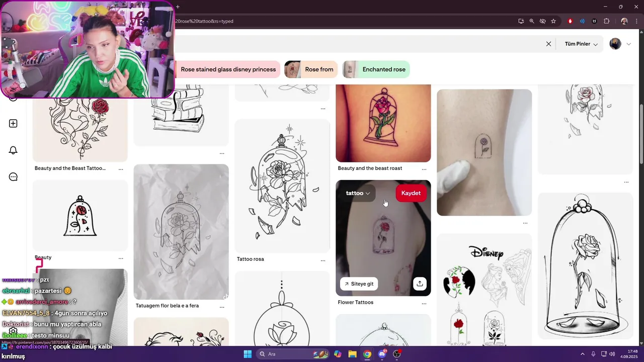Open the tattoo board picker dropdown

click(x=358, y=193)
